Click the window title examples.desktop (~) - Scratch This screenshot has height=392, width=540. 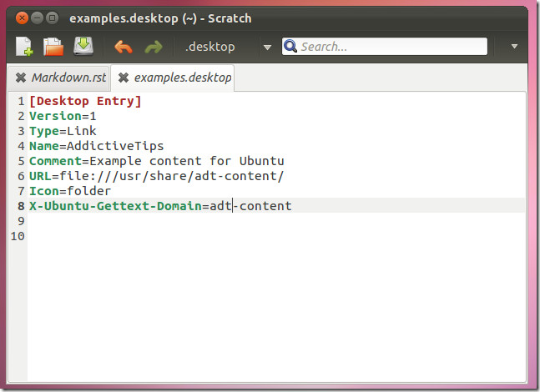tap(160, 18)
